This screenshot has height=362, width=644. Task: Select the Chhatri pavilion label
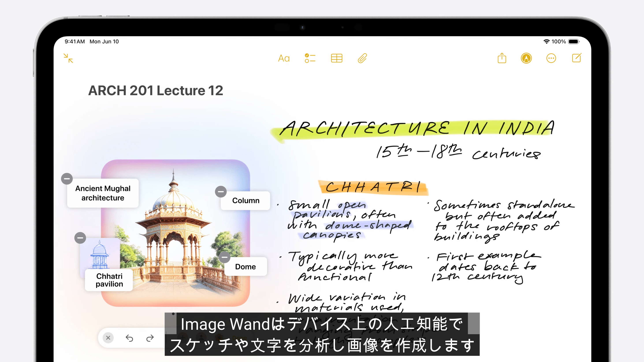click(x=109, y=280)
